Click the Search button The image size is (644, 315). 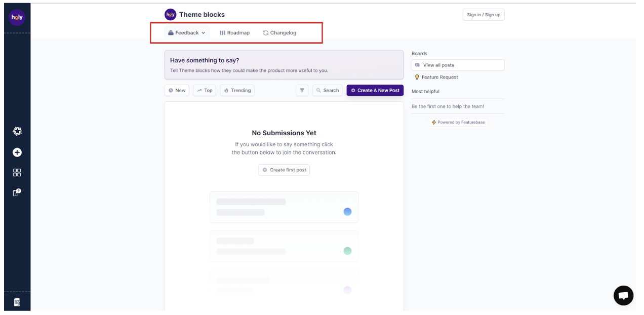[x=328, y=90]
